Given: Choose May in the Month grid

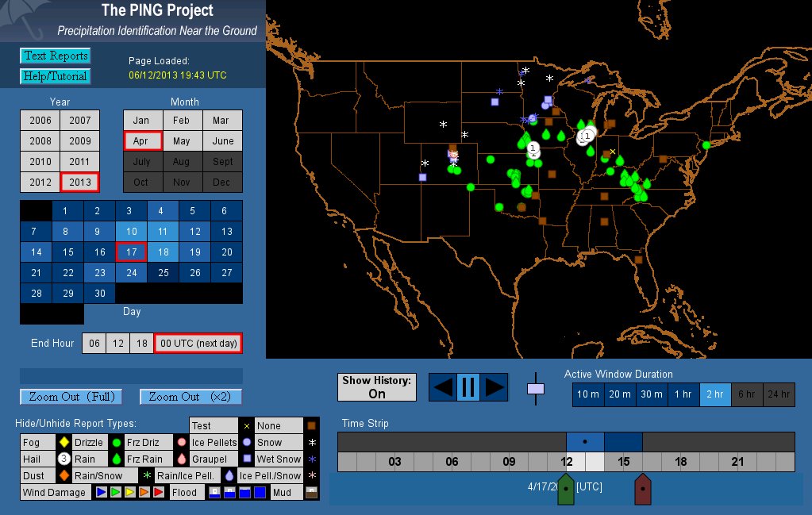Looking at the screenshot, I should click(182, 140).
